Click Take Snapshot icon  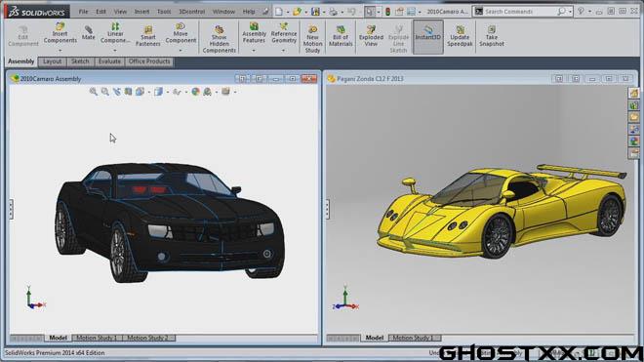(x=491, y=36)
